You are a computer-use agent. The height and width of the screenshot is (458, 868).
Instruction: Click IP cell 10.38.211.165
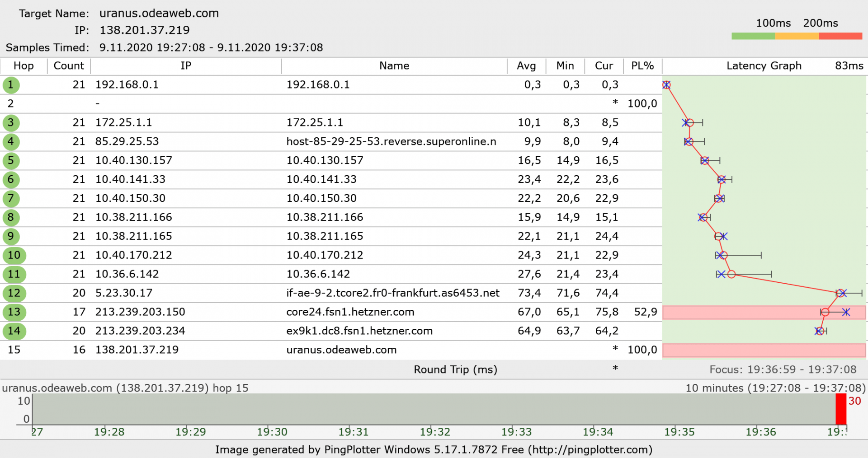[x=134, y=237]
